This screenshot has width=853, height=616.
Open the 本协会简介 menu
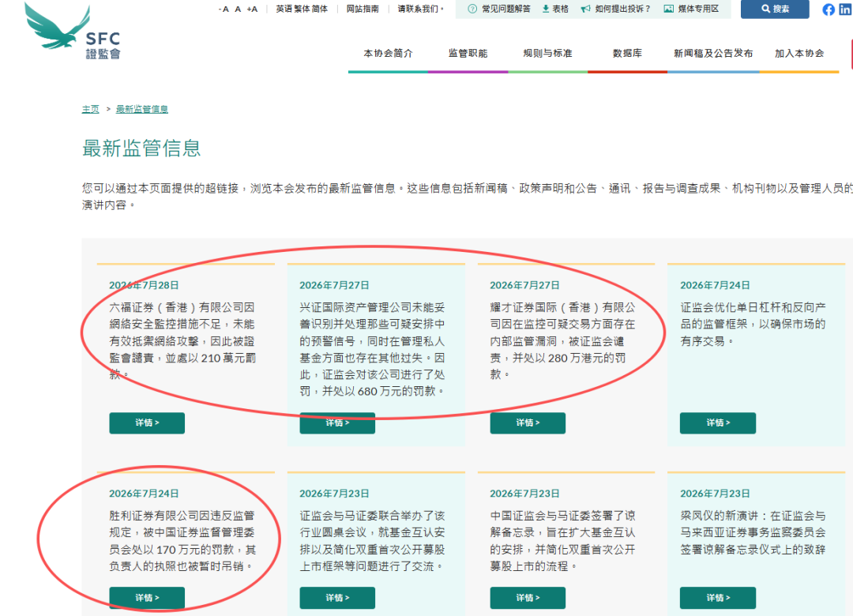[388, 54]
